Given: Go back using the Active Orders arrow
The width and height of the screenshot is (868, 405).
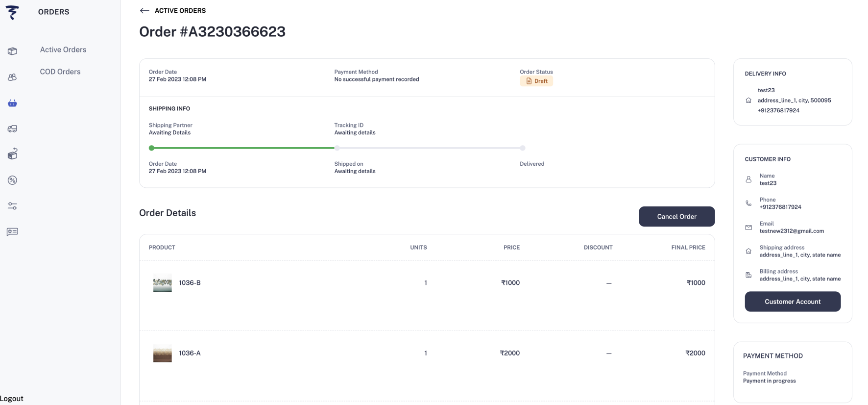Looking at the screenshot, I should [x=144, y=11].
